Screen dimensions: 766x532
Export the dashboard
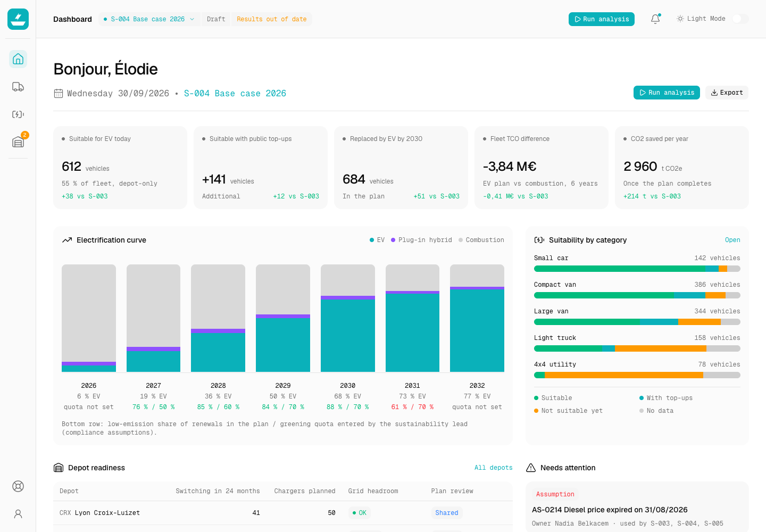727,93
